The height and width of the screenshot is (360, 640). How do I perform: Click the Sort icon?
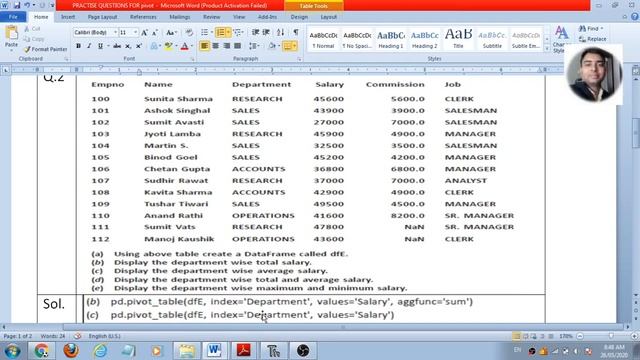tap(280, 32)
